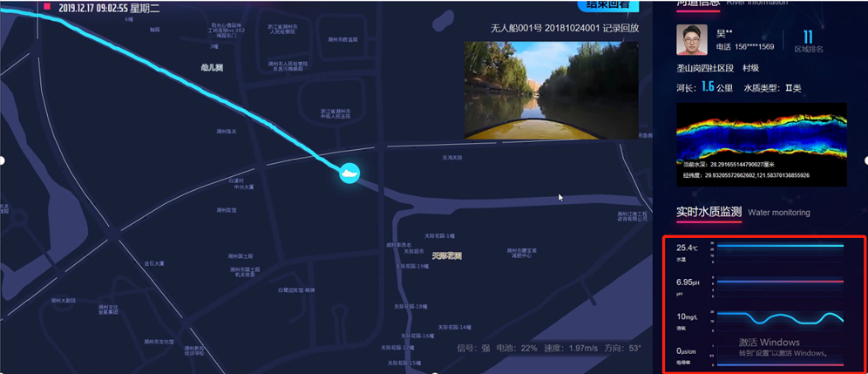
Task: Select the 实时水质监测 section heading
Action: click(709, 212)
